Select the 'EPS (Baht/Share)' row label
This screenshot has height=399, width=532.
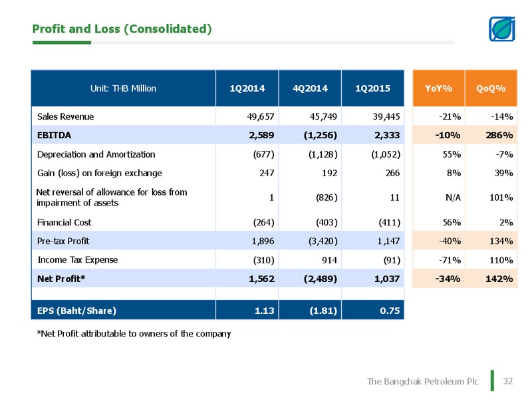[76, 311]
